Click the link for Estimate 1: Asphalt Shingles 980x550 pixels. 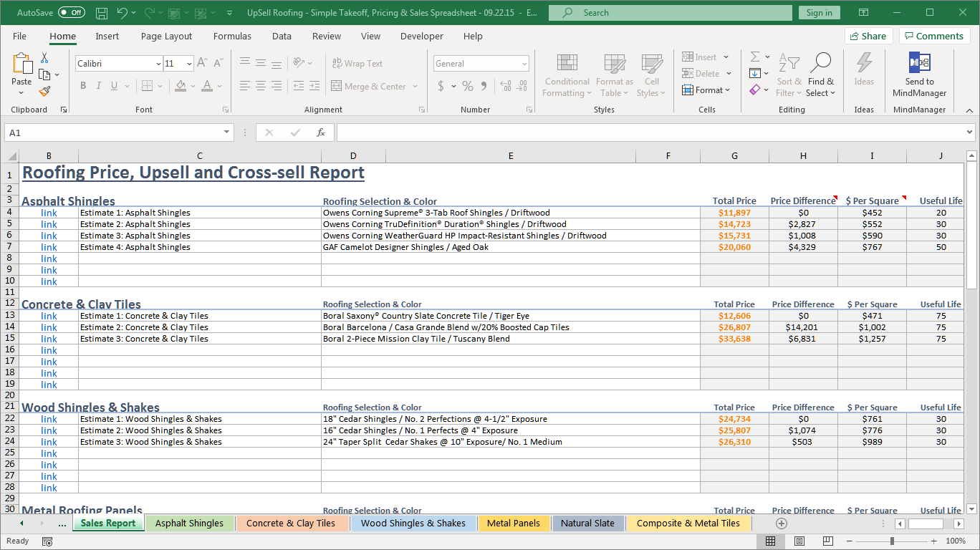click(x=49, y=213)
